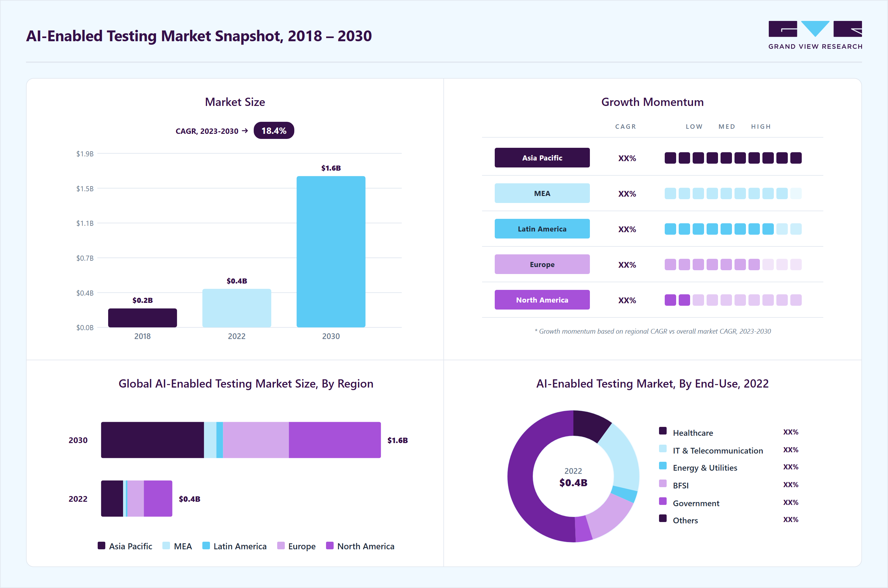Click the XX% value beside Government

791,502
